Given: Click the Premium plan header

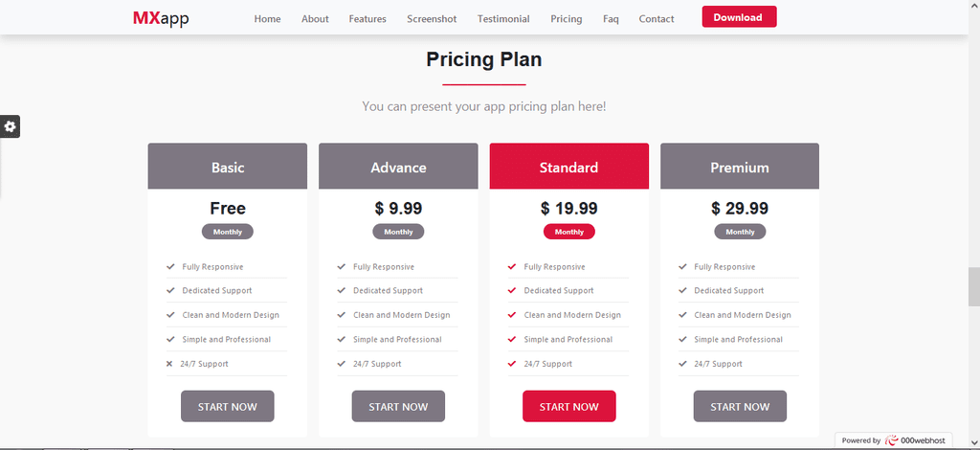Looking at the screenshot, I should (x=740, y=167).
